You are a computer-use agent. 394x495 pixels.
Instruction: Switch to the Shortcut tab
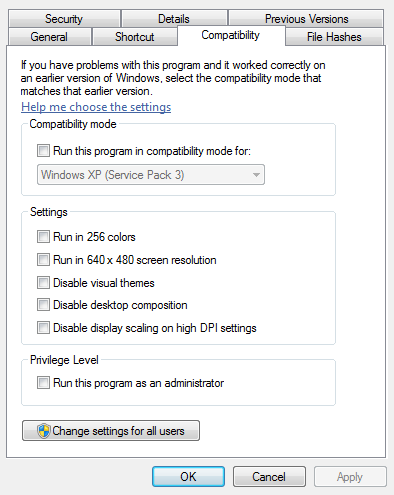click(135, 37)
